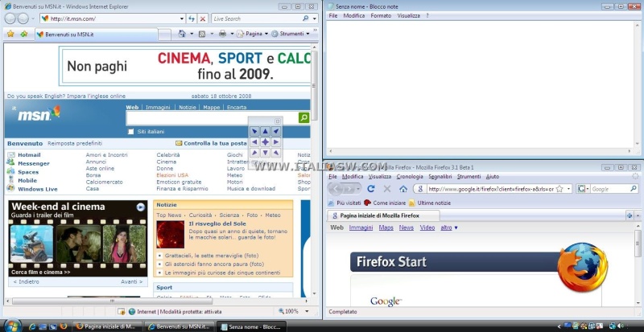Open the IE Strumenti dropdown menu
Image resolution: width=644 pixels, height=332 pixels.
pyautogui.click(x=291, y=34)
